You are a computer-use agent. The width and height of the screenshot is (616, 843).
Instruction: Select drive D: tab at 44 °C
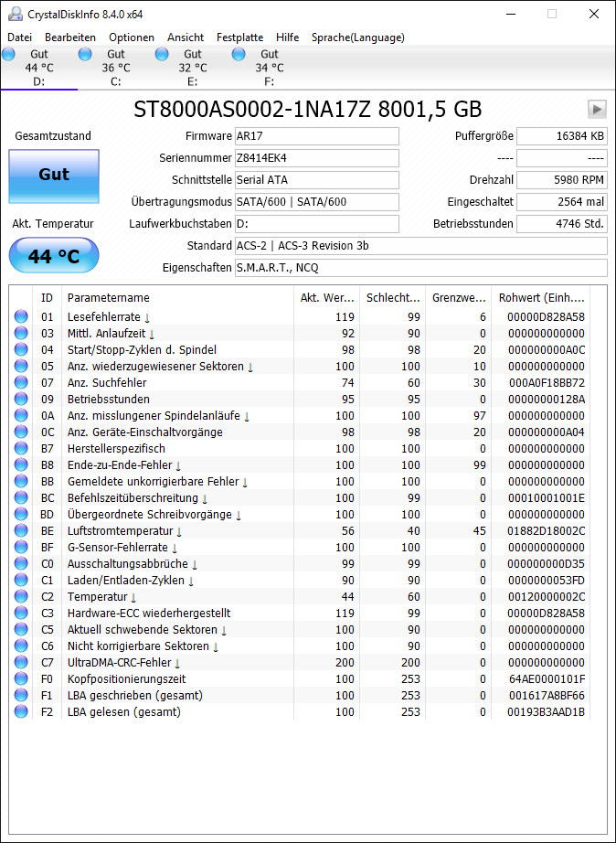39,68
